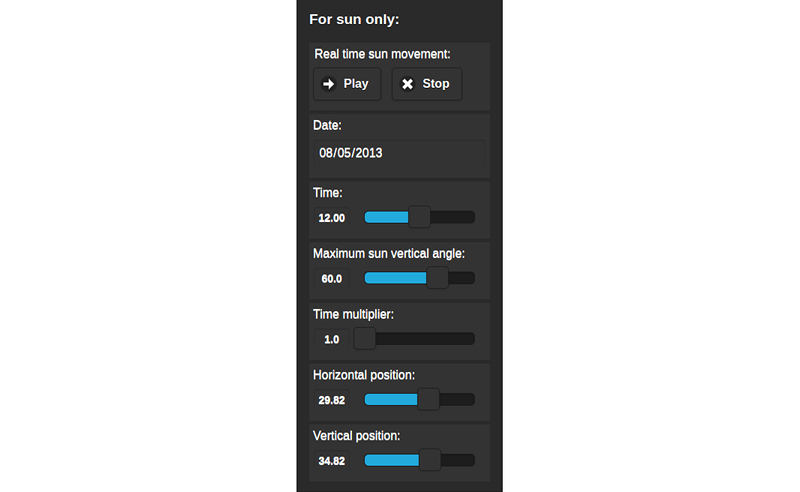800x492 pixels.
Task: Click the Maximum sun vertical angle slider handle
Action: pos(438,278)
